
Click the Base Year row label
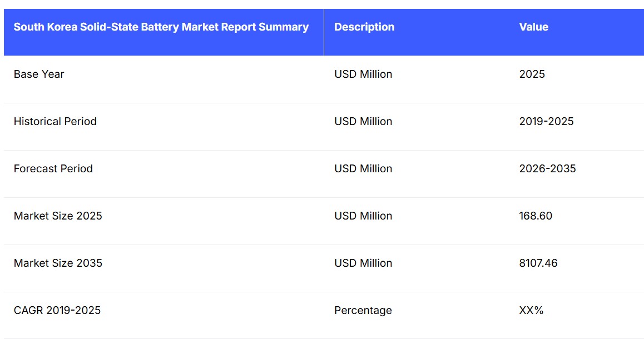(39, 74)
